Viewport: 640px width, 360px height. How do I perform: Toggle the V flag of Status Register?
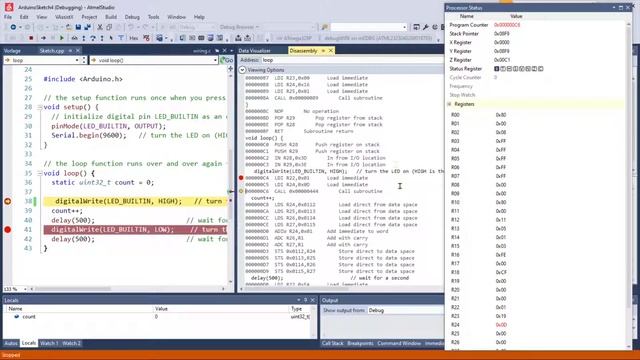(x=522, y=69)
